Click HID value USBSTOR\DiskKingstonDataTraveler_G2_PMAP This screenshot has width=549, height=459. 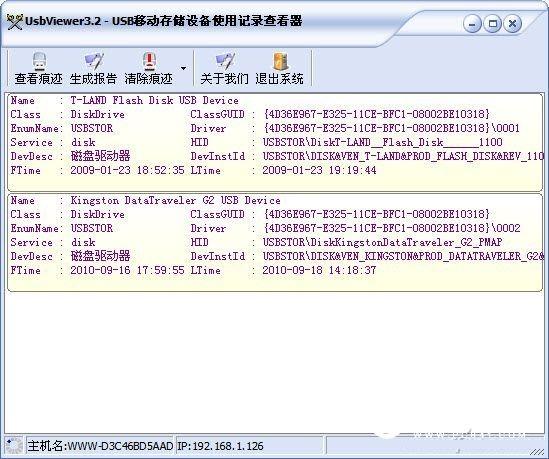(383, 242)
